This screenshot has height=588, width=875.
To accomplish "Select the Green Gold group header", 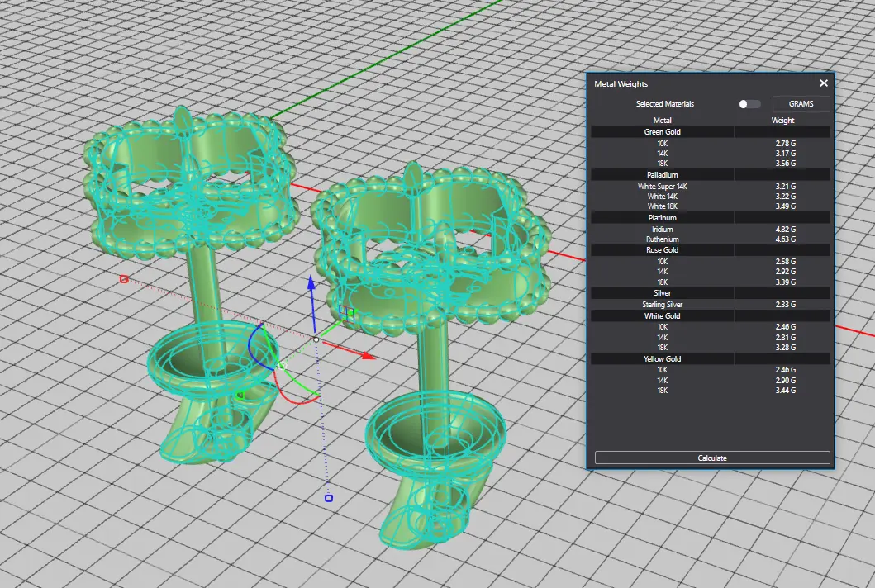I will (x=711, y=131).
